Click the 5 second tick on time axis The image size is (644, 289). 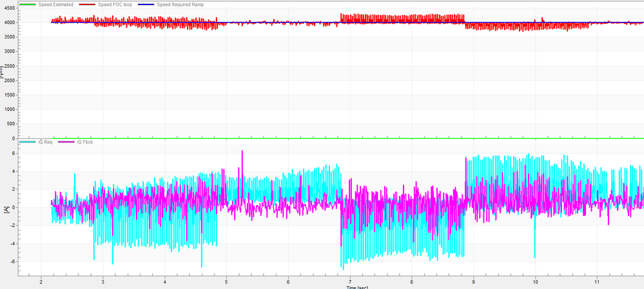tap(226, 282)
